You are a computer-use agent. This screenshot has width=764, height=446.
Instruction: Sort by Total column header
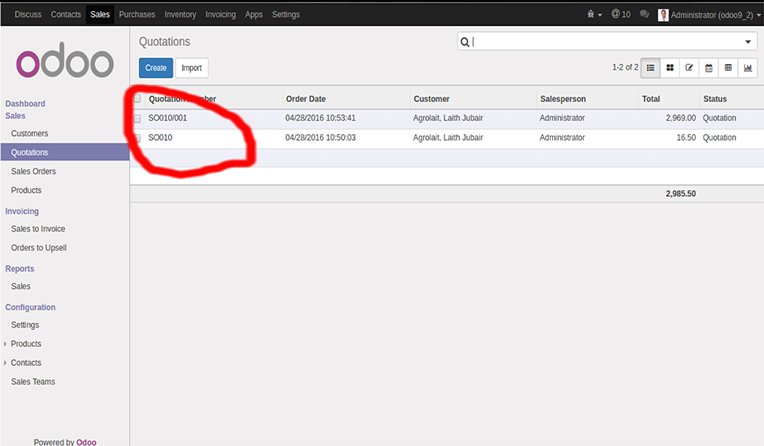pyautogui.click(x=650, y=99)
